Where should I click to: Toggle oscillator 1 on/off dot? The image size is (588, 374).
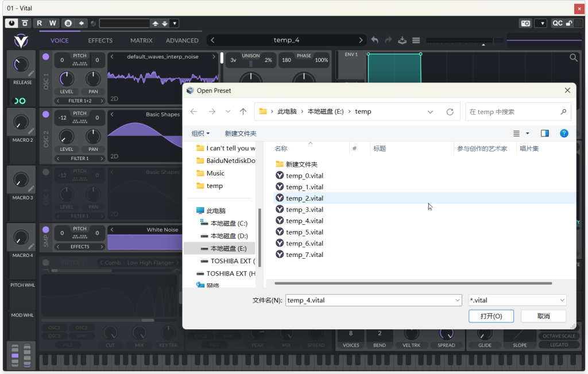tap(46, 57)
